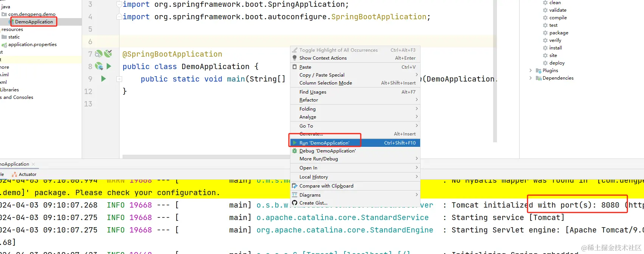Expand the Plugins node in Maven panel
The width and height of the screenshot is (644, 254).
pos(531,71)
